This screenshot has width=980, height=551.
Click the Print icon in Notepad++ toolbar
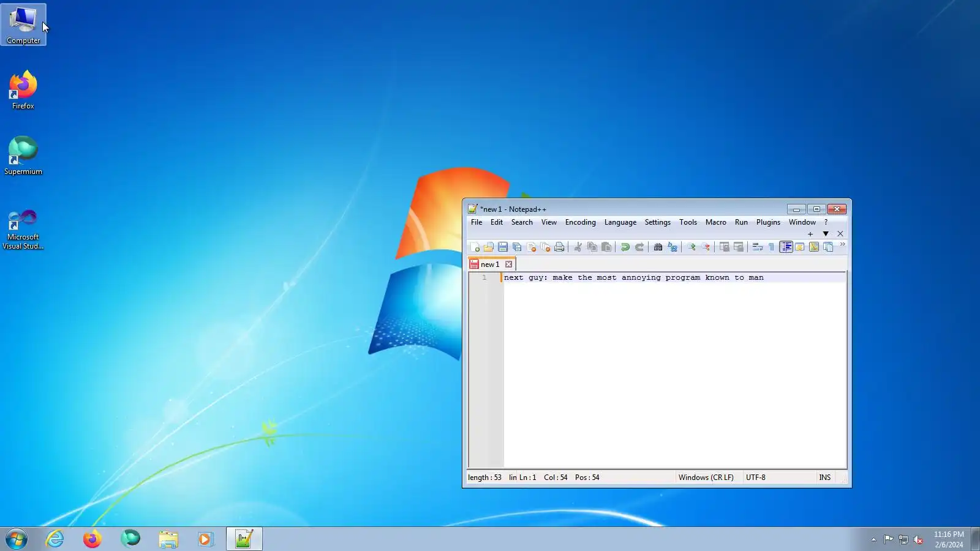point(559,247)
